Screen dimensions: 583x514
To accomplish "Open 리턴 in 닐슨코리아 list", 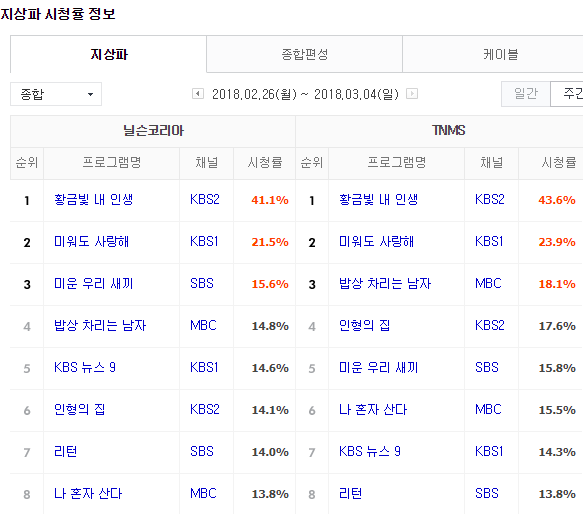I will click(x=65, y=452).
